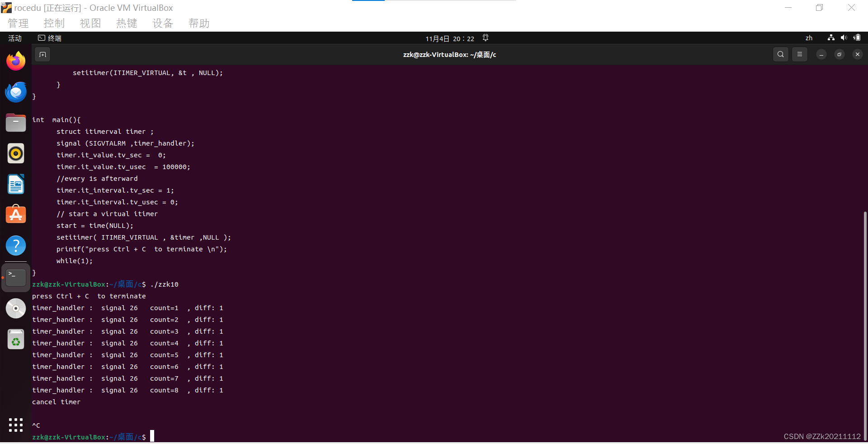The height and width of the screenshot is (444, 868).
Task: Open the Trash icon in the dock
Action: tap(16, 339)
